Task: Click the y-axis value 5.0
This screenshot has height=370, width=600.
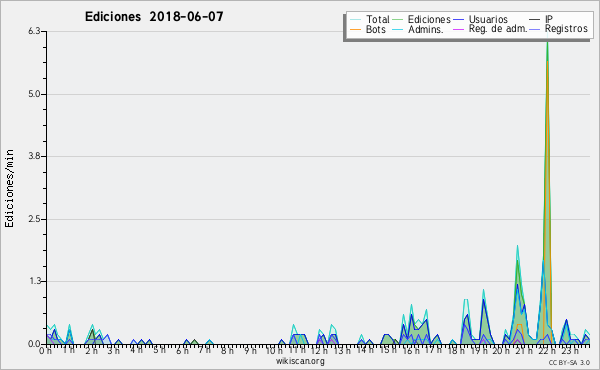Action: pos(34,94)
